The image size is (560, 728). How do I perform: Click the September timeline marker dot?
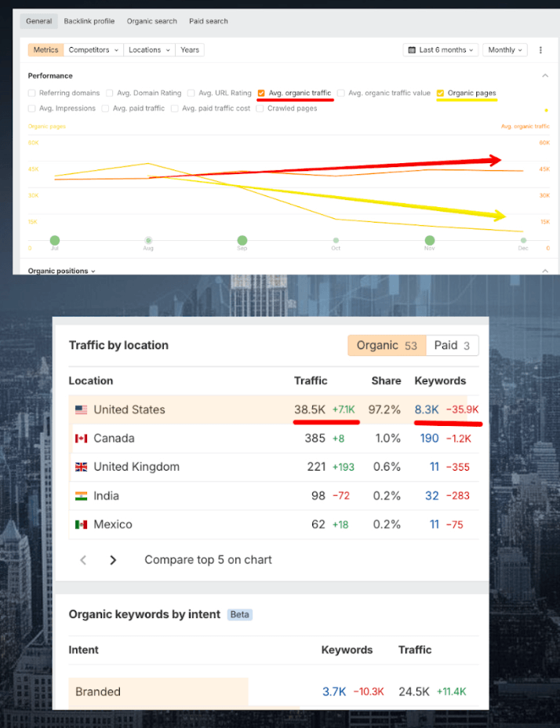click(x=242, y=240)
